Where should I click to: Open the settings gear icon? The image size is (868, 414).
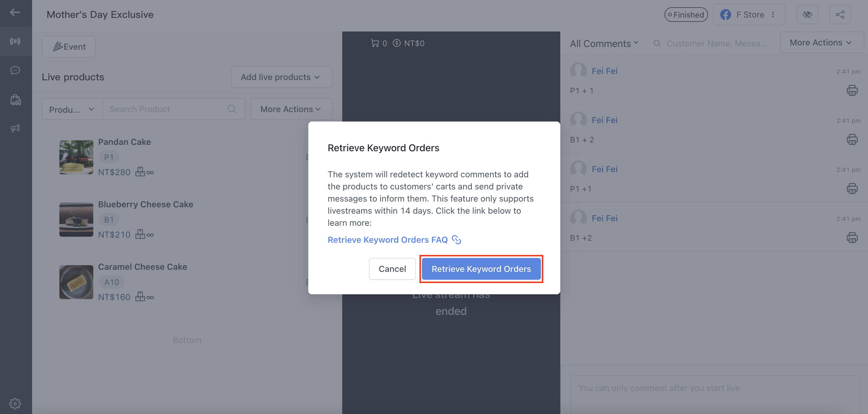point(15,403)
